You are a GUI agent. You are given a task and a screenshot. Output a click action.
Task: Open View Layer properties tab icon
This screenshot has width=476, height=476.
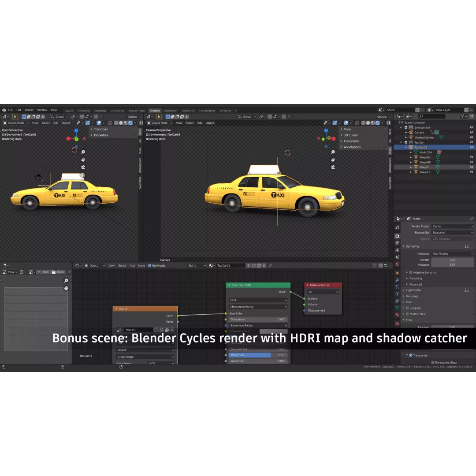[398, 250]
